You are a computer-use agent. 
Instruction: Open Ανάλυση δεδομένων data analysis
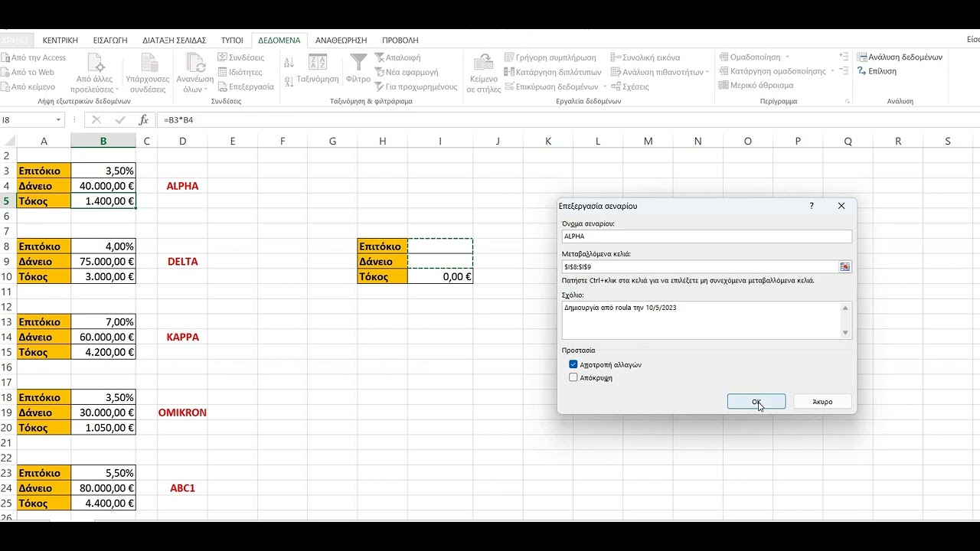(900, 57)
